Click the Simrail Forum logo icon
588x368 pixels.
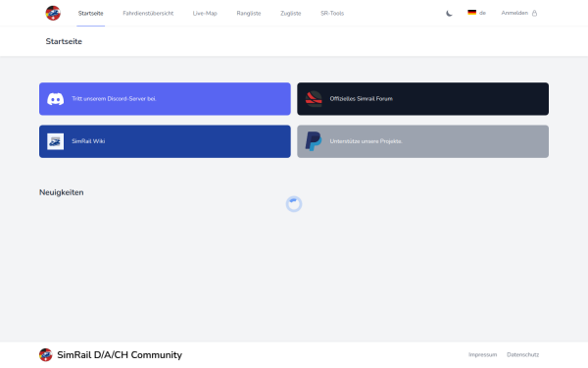pyautogui.click(x=314, y=99)
